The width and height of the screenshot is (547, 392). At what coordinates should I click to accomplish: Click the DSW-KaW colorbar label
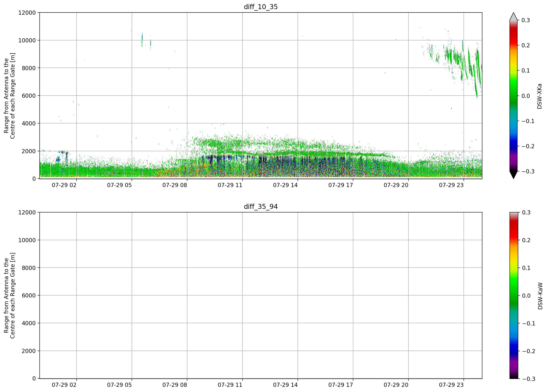click(x=540, y=296)
